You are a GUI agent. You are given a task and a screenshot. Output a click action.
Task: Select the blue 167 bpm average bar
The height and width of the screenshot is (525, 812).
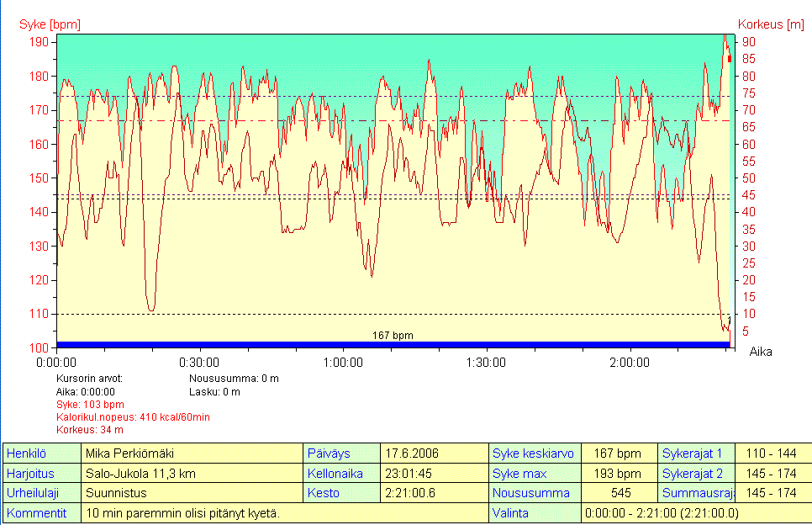tap(393, 344)
